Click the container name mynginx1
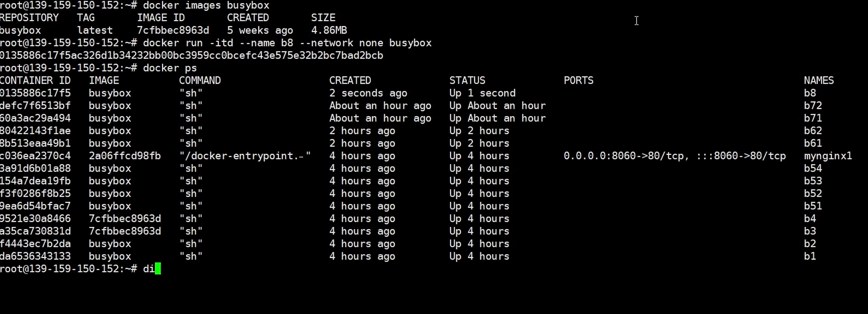Screen dimensions: 868x314 pyautogui.click(x=828, y=156)
